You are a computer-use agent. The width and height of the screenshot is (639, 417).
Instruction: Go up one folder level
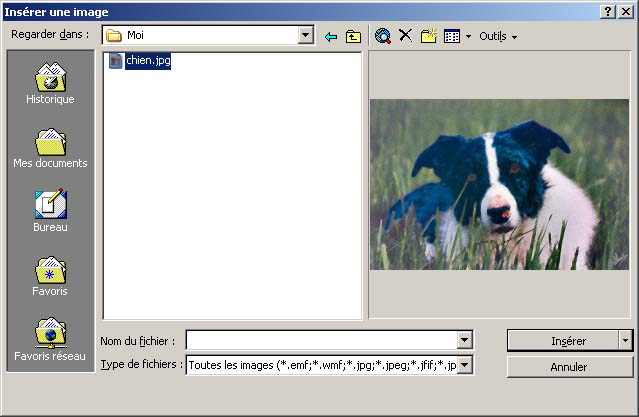[x=353, y=36]
